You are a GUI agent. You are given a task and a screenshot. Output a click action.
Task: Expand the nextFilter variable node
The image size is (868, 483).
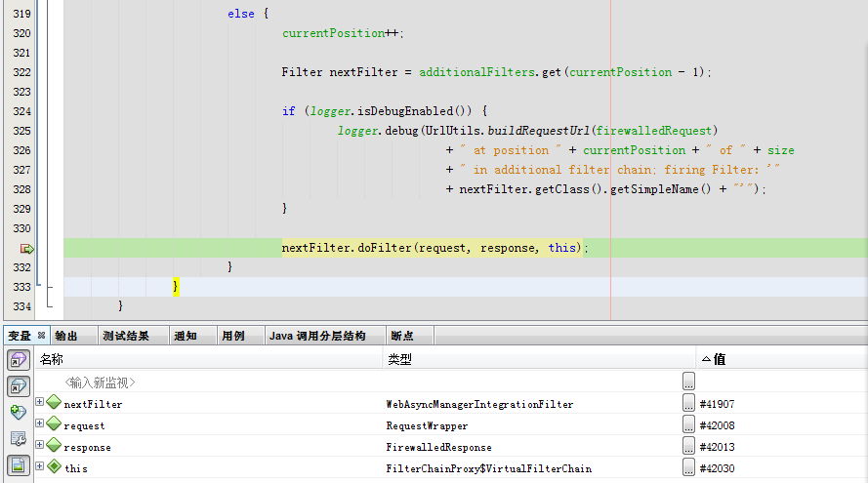[39, 402]
